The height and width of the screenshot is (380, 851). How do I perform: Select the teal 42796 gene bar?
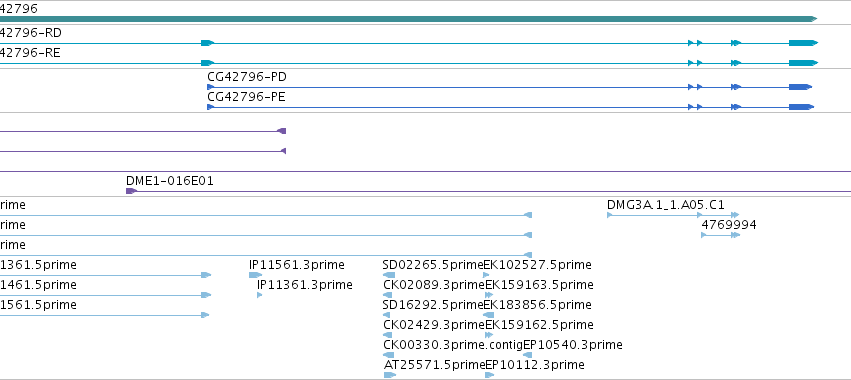(408, 19)
